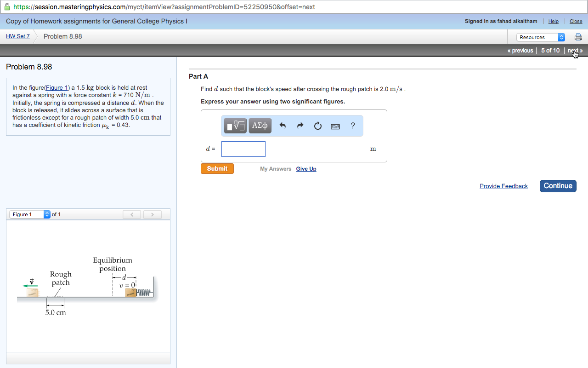Click the spring block figure image
This screenshot has width=588, height=368.
tap(88, 287)
